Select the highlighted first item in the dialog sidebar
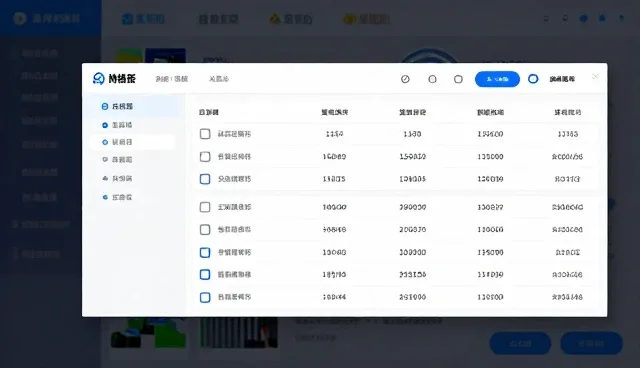Image resolution: width=640 pixels, height=368 pixels. (134, 106)
